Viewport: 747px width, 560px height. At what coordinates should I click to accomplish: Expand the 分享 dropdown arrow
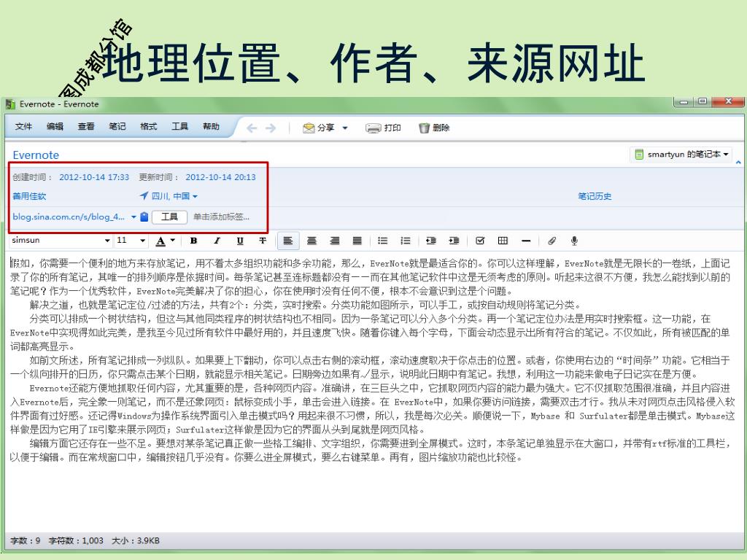(x=345, y=128)
